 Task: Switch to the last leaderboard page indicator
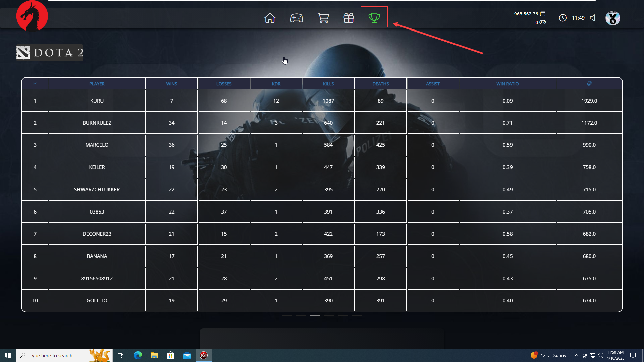click(357, 316)
